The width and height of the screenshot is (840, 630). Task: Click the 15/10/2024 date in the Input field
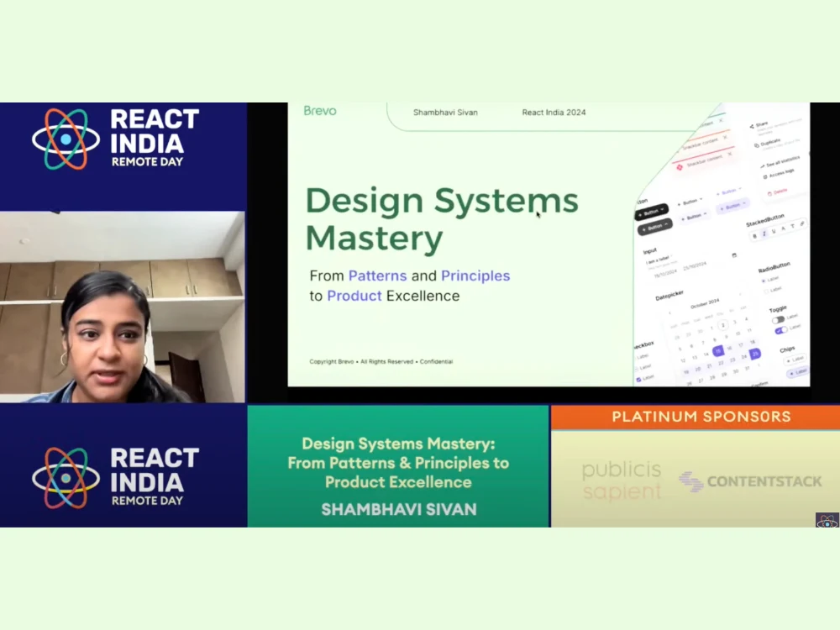(665, 272)
